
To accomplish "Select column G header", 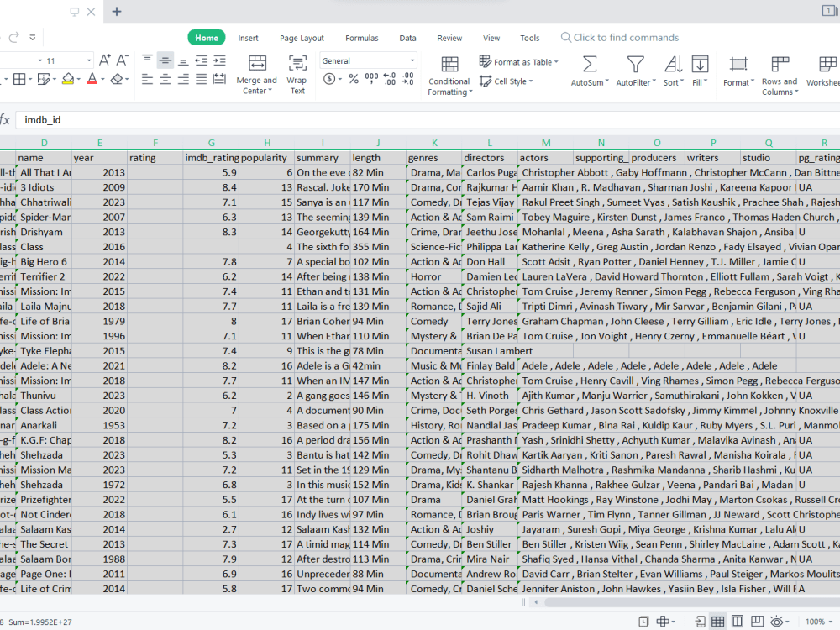I will coord(211,143).
